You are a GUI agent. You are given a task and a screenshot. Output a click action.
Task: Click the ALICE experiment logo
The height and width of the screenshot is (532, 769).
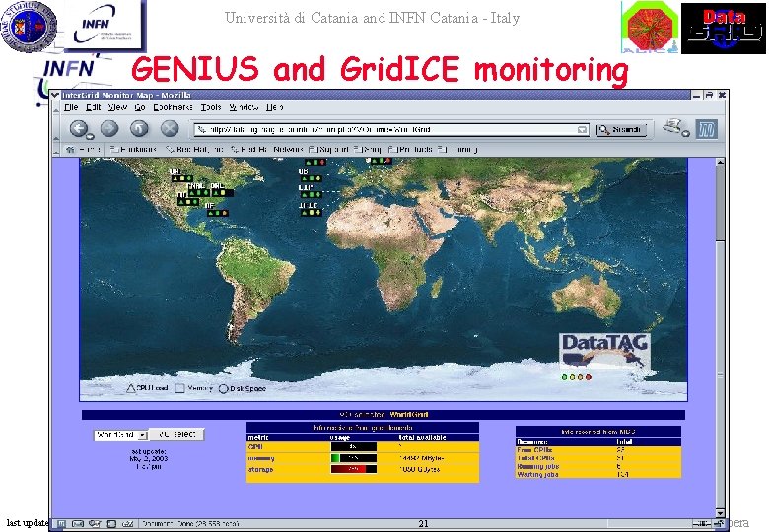pyautogui.click(x=650, y=27)
